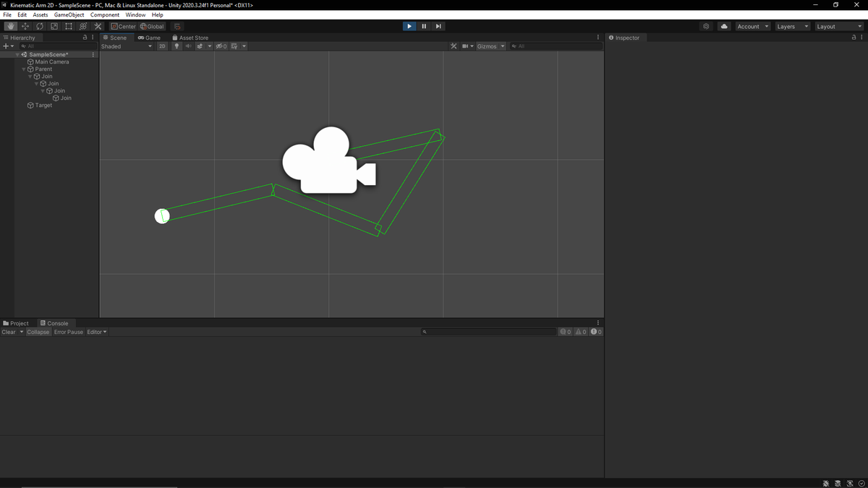Open the GameObject menu
This screenshot has width=868, height=488.
click(x=69, y=14)
